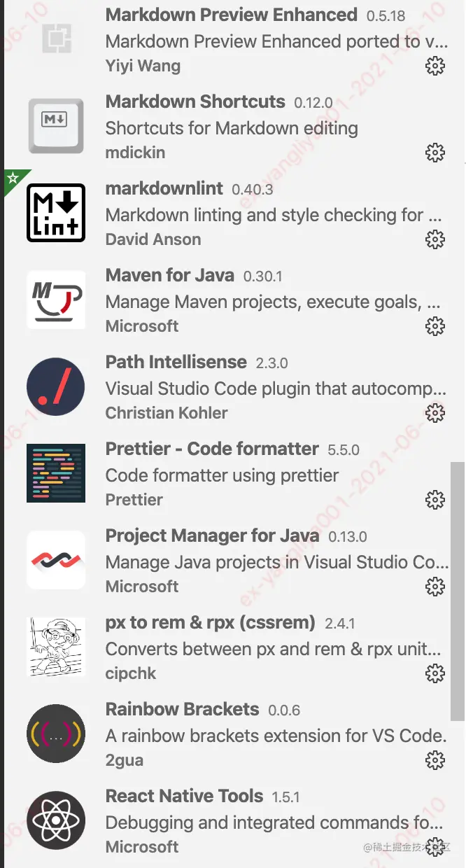This screenshot has height=868, width=466.
Task: Open manage gear for Rainbow Brackets
Action: (435, 760)
